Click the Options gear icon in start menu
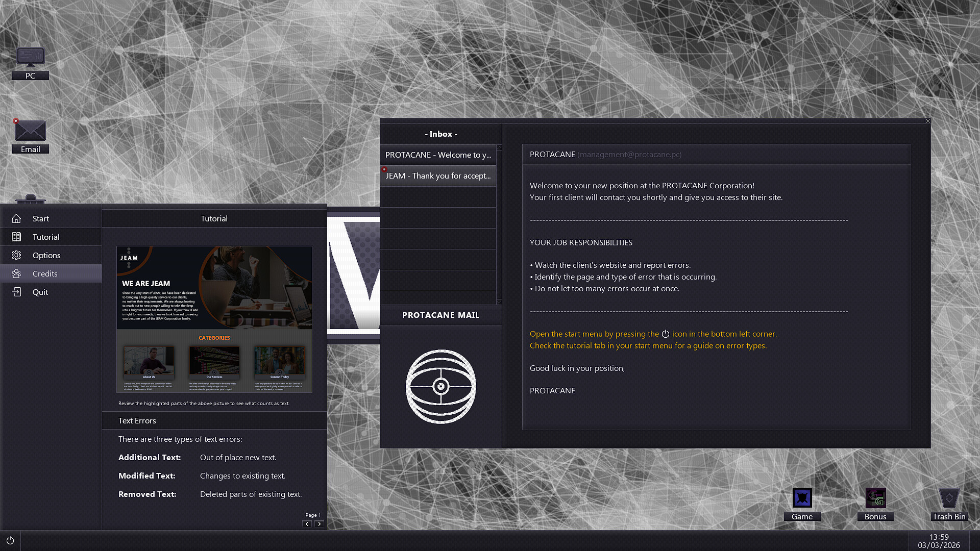This screenshot has width=980, height=551. (x=17, y=255)
